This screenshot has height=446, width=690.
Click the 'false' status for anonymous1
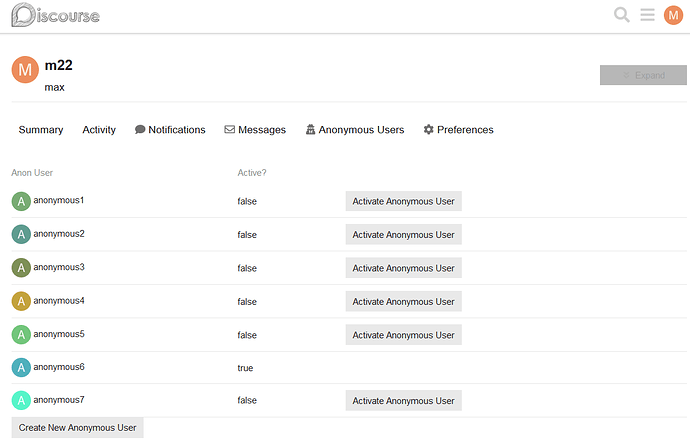[247, 201]
